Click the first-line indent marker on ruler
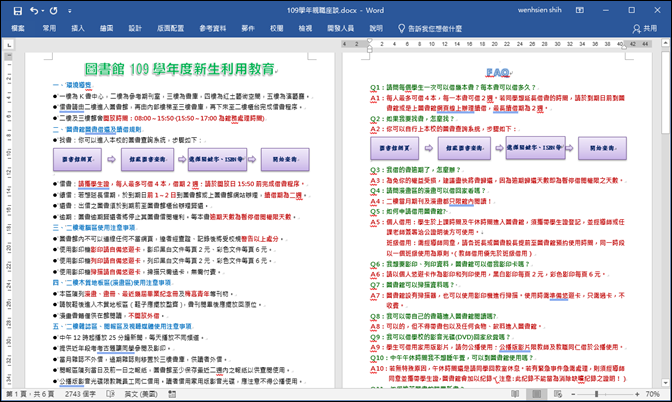 [x=370, y=41]
